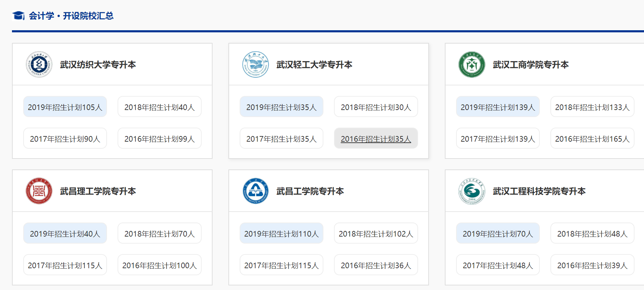Click the blue 武昌工学院 logo
Screen dimensions: 644x290
click(255, 191)
